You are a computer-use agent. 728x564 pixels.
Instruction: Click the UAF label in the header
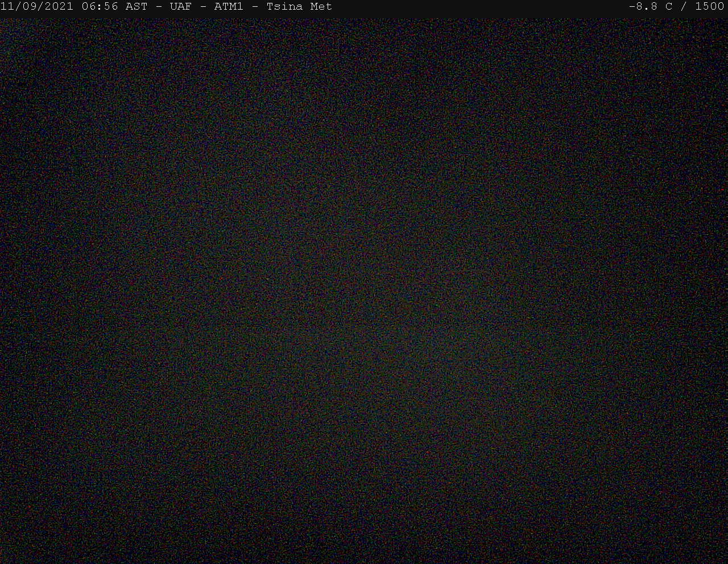pyautogui.click(x=180, y=7)
